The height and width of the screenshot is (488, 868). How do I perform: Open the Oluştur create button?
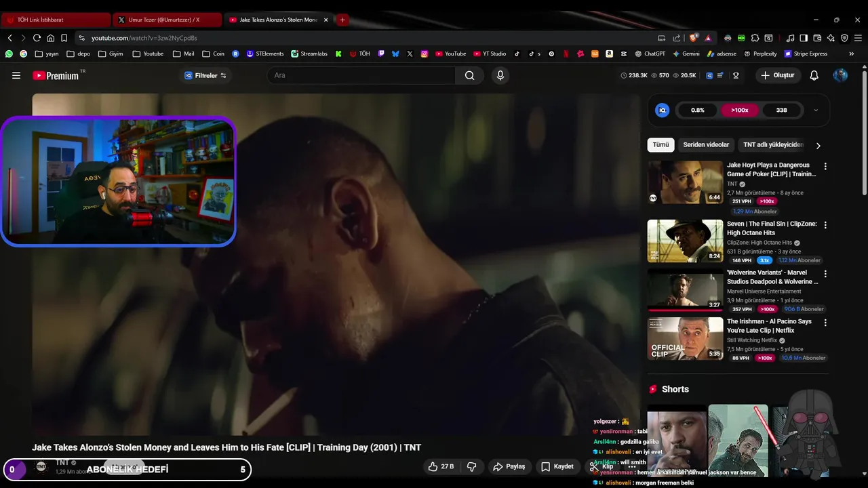[x=778, y=75]
